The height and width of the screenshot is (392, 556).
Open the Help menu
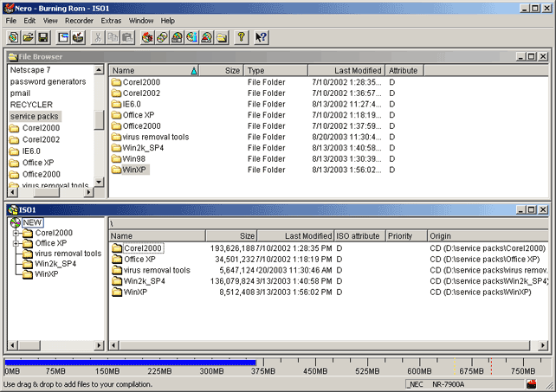coord(168,21)
